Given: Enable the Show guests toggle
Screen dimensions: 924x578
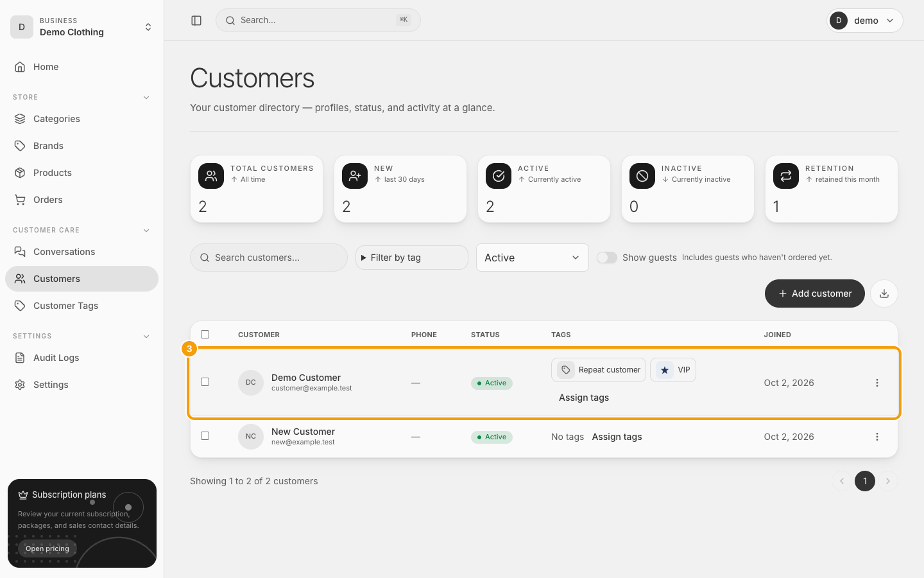Looking at the screenshot, I should tap(607, 258).
